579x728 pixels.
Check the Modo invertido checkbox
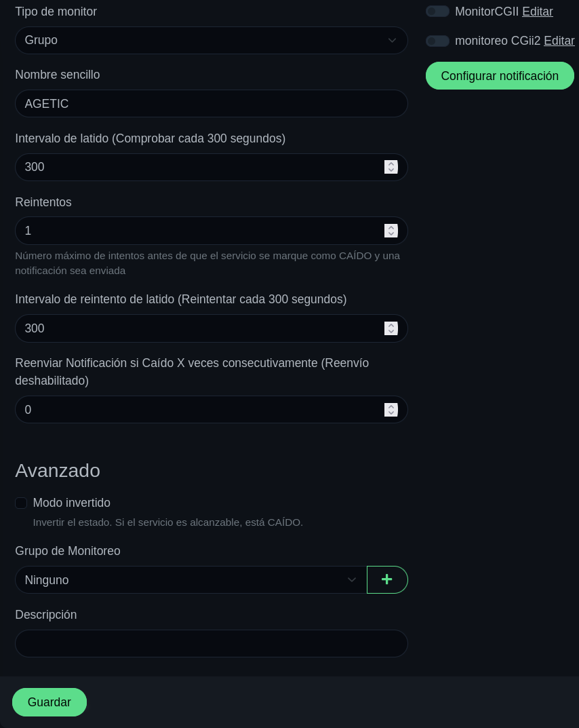click(x=21, y=503)
